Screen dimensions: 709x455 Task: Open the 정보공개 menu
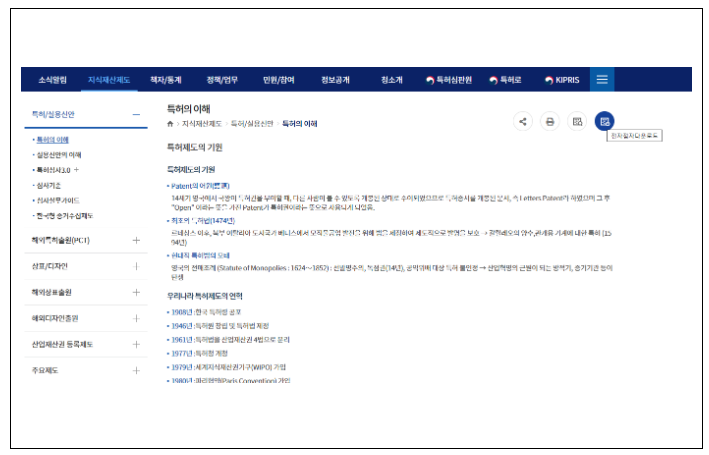tap(335, 80)
